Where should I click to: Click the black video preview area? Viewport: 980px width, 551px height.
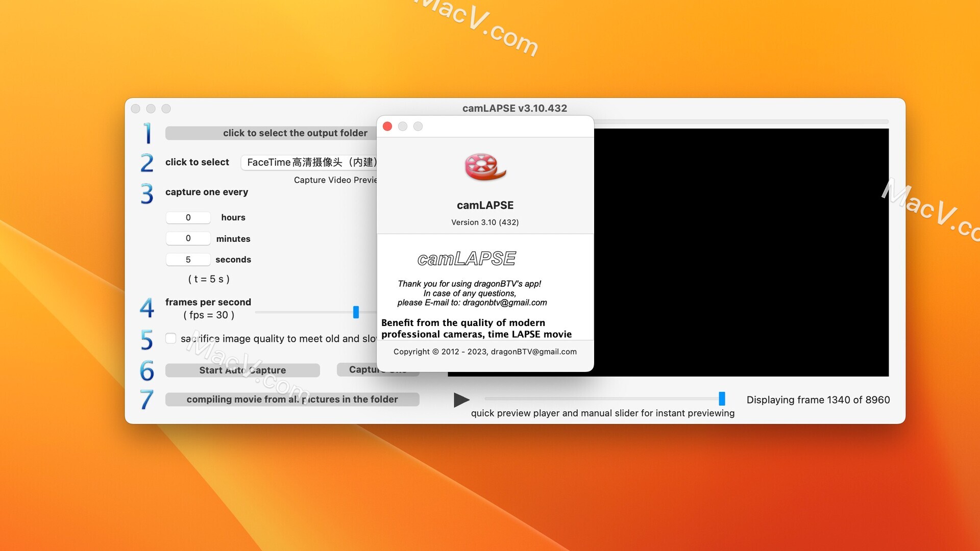(741, 253)
